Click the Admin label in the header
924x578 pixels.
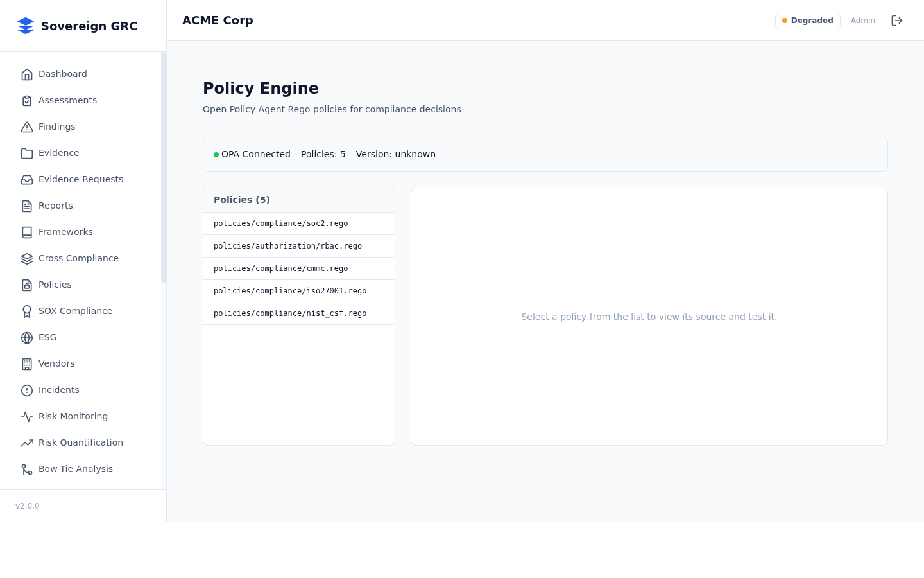pos(862,20)
